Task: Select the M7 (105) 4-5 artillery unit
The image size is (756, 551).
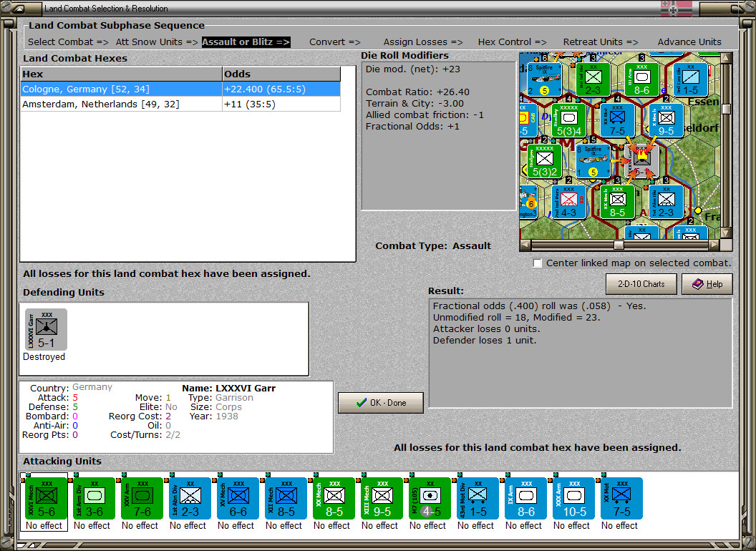Action: pos(430,499)
